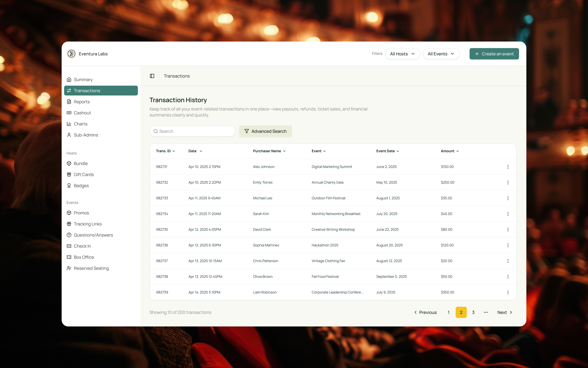The image size is (588, 368).
Task: Open the Summary page
Action: (101, 80)
